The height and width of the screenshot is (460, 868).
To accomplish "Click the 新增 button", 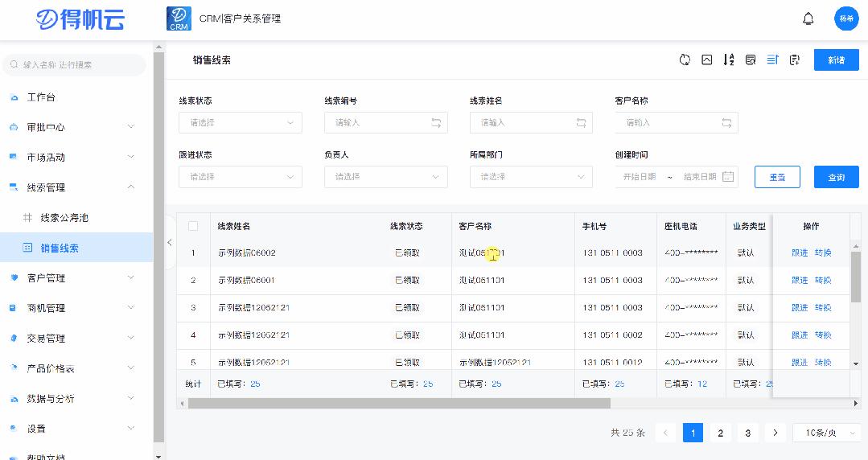I will tap(836, 60).
